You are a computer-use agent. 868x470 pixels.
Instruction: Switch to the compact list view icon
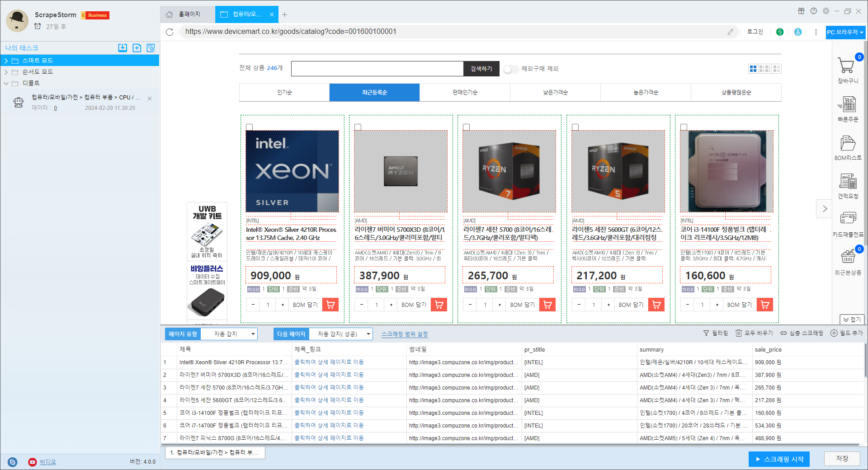tap(765, 69)
